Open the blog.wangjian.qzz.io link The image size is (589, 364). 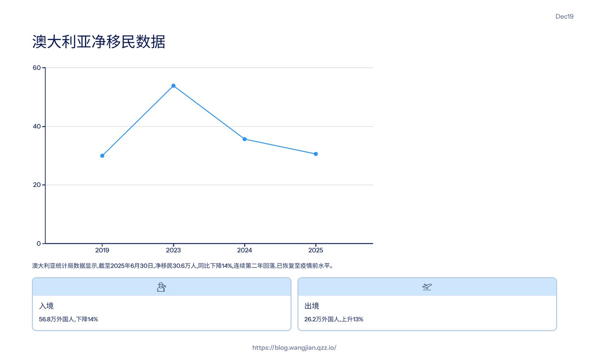pyautogui.click(x=294, y=348)
